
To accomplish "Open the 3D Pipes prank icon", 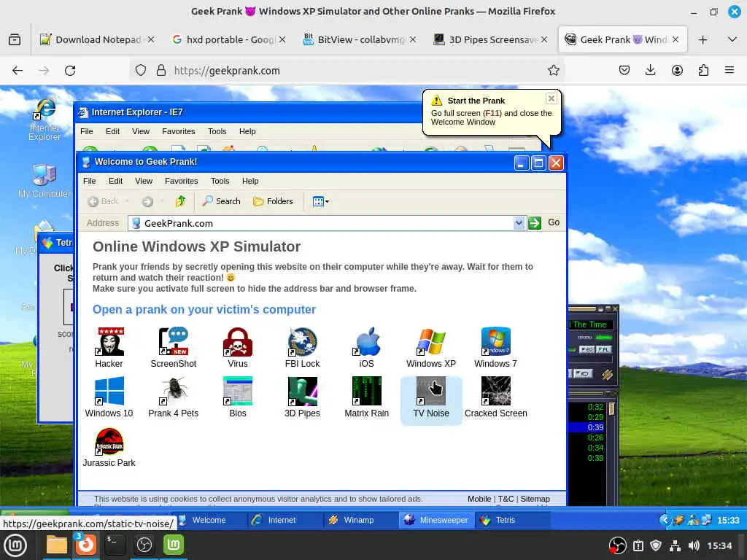I will (302, 397).
